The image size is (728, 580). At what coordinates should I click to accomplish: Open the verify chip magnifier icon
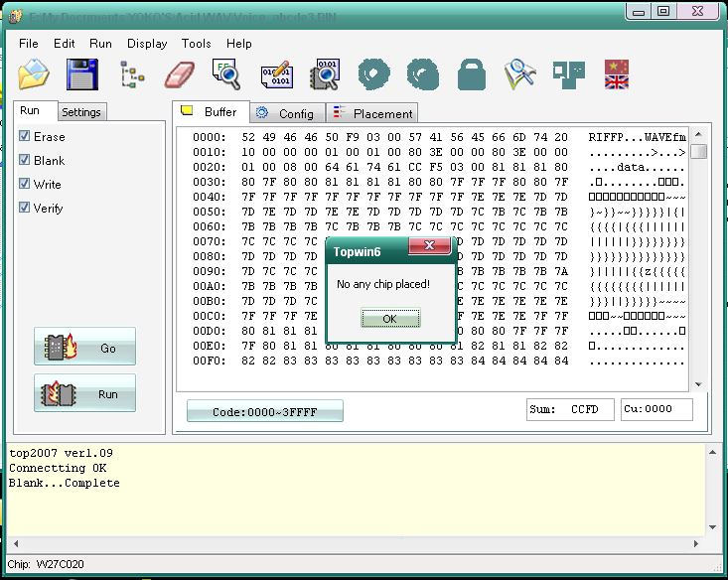(x=325, y=74)
